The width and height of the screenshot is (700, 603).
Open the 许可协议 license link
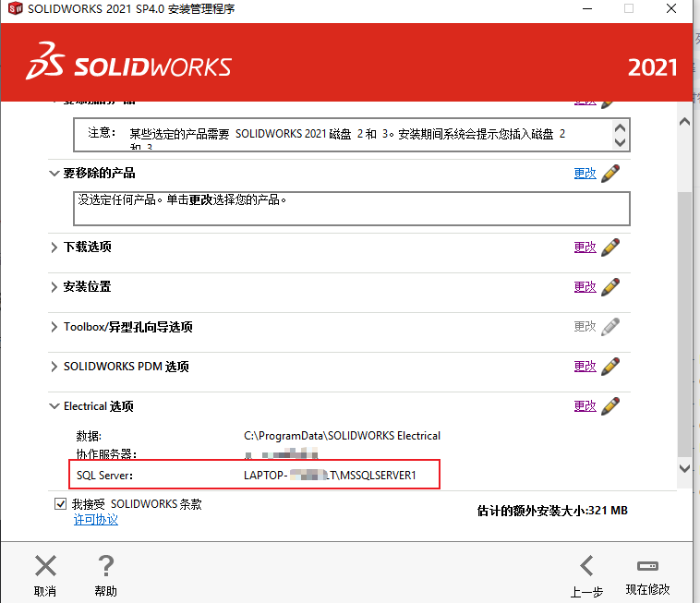[95, 520]
